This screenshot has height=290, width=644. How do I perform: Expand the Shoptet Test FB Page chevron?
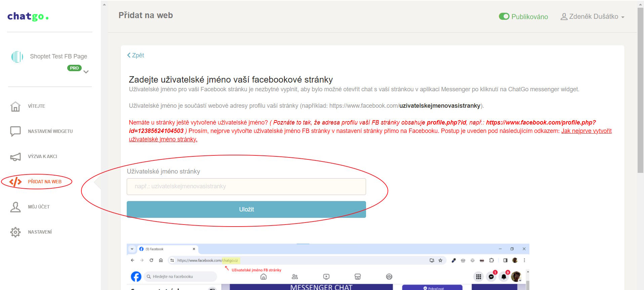tap(86, 72)
